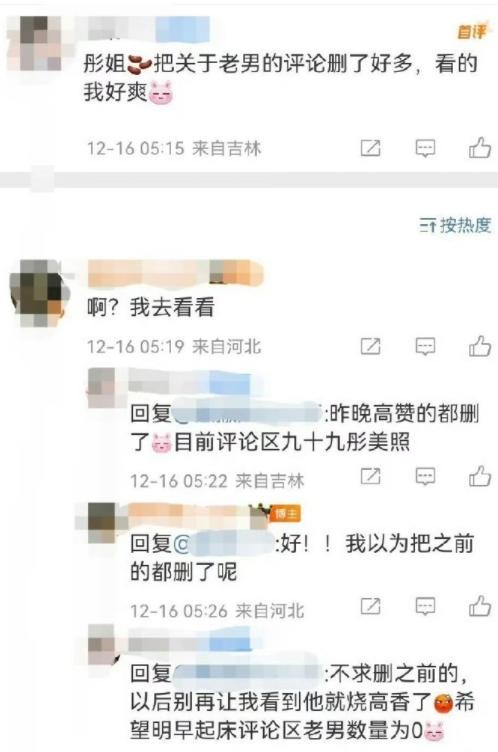Open avatar of the 05:22 reply author

pyautogui.click(x=102, y=388)
